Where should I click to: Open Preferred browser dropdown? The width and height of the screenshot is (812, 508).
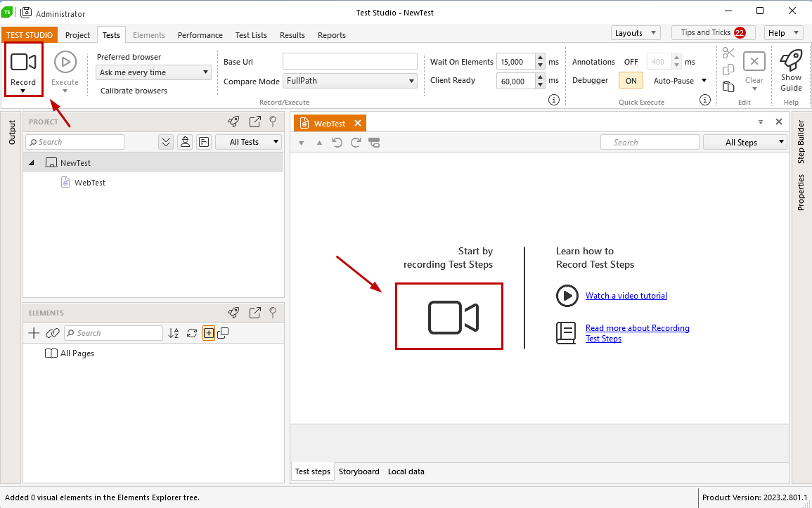tap(154, 72)
